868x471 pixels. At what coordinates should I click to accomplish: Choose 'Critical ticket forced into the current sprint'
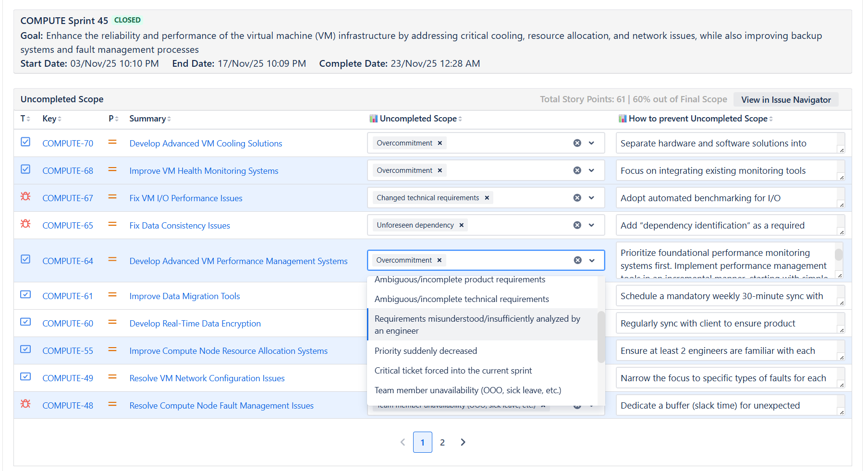click(x=453, y=371)
